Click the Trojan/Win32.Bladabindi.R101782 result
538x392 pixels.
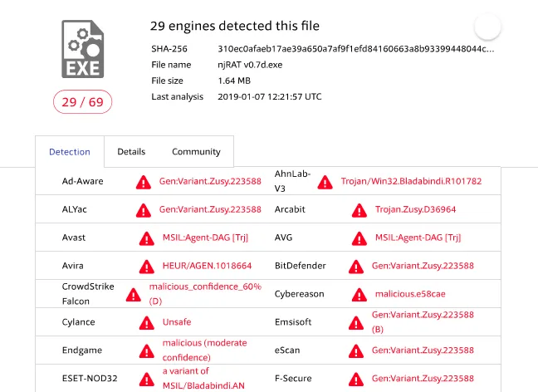pos(411,181)
